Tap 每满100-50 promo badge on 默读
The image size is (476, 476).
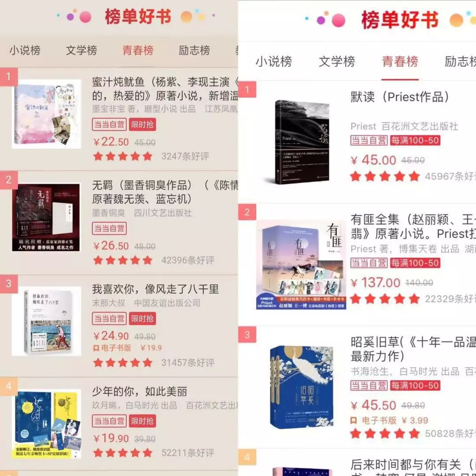pyautogui.click(x=415, y=140)
